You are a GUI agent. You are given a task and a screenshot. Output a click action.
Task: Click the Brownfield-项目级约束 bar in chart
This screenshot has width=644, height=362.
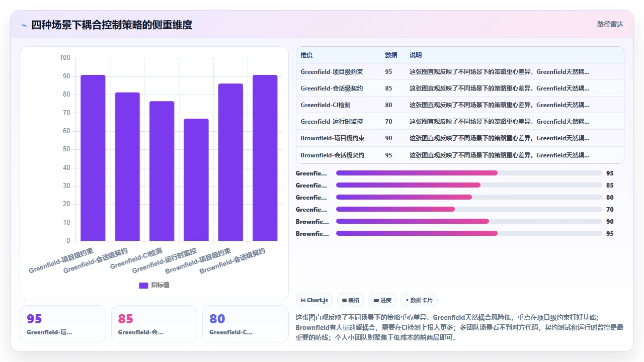pos(230,162)
